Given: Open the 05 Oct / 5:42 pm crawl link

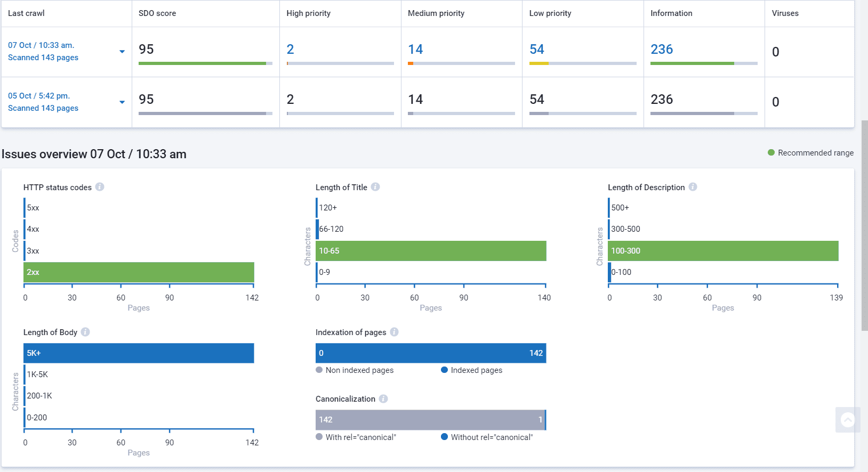Looking at the screenshot, I should pyautogui.click(x=39, y=96).
